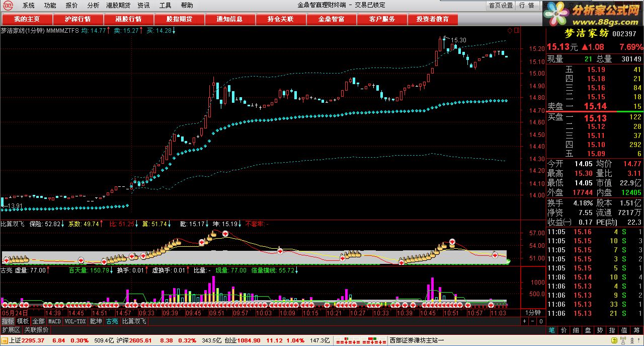Image resolution: width=644 pixels, height=346 pixels.
Task: Click the red square window icon above chart
Action: point(516,31)
